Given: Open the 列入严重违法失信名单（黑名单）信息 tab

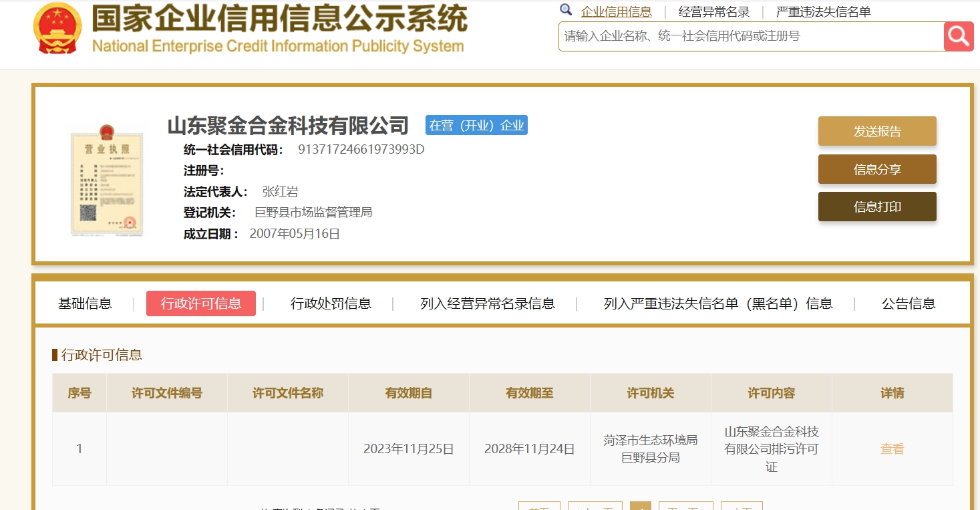Looking at the screenshot, I should (x=718, y=303).
